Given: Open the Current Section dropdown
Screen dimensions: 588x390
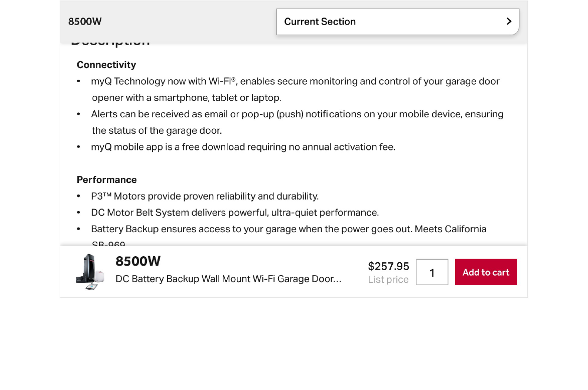Looking at the screenshot, I should 397,22.
